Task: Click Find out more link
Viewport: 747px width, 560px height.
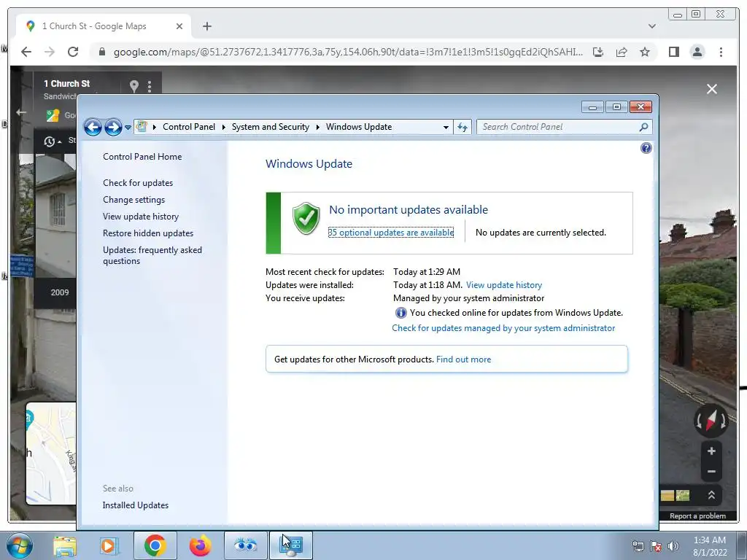Action: click(x=463, y=359)
